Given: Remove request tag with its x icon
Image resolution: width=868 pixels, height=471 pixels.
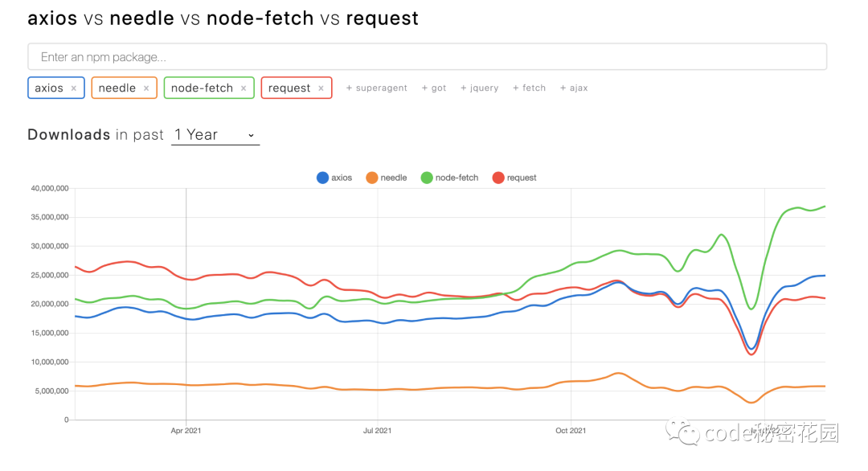Looking at the screenshot, I should (321, 88).
